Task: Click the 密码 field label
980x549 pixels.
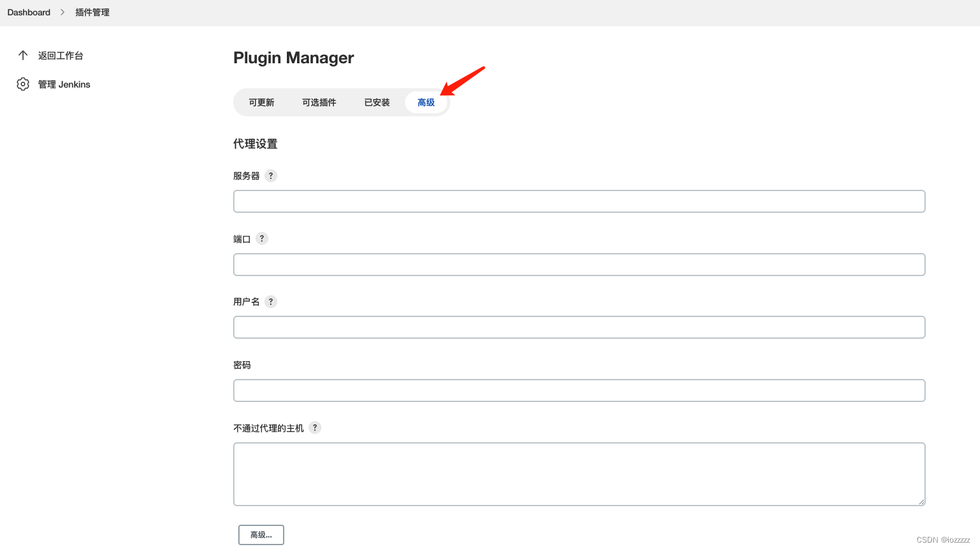Action: [242, 365]
